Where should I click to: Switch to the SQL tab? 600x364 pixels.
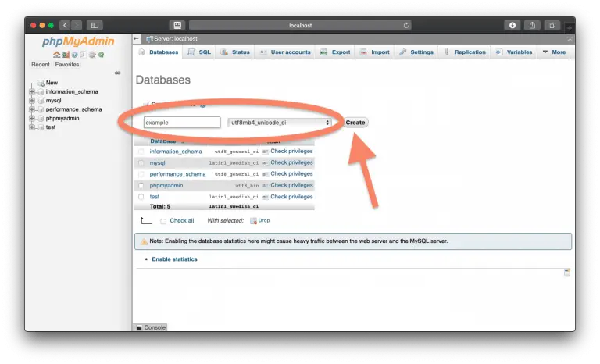pos(199,52)
